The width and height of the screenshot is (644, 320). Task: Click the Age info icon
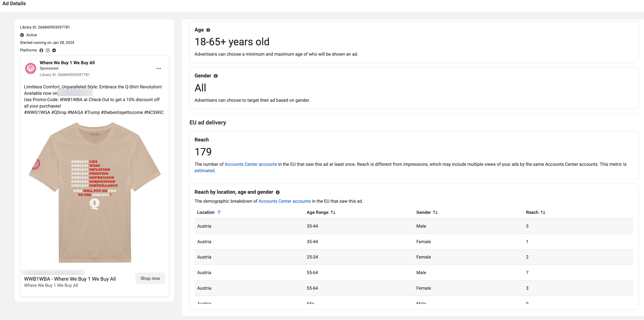(x=208, y=30)
